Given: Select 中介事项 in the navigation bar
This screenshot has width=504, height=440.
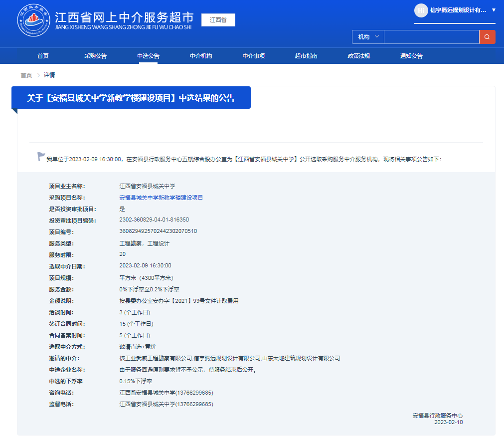Looking at the screenshot, I should click(x=253, y=56).
